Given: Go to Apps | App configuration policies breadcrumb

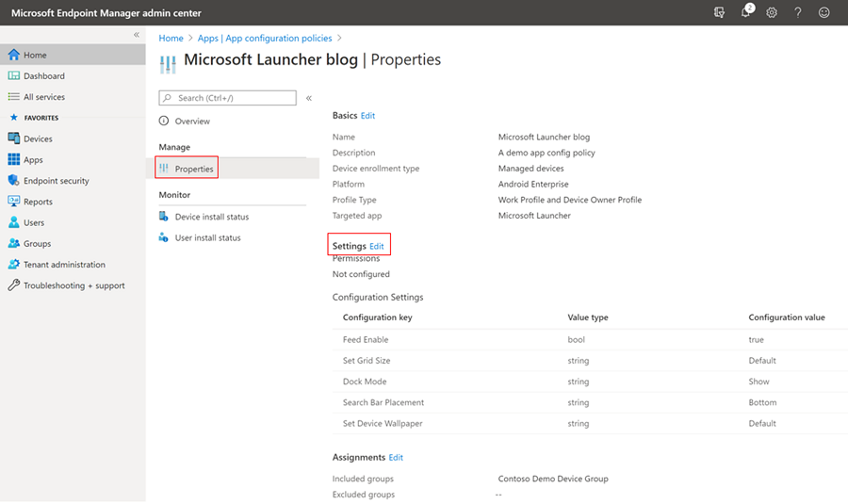Looking at the screenshot, I should pos(265,39).
